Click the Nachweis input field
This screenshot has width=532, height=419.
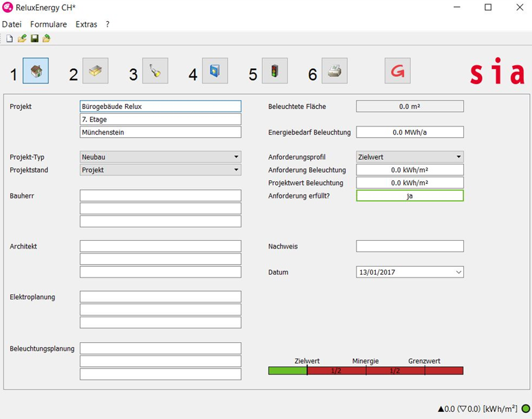[x=410, y=246]
